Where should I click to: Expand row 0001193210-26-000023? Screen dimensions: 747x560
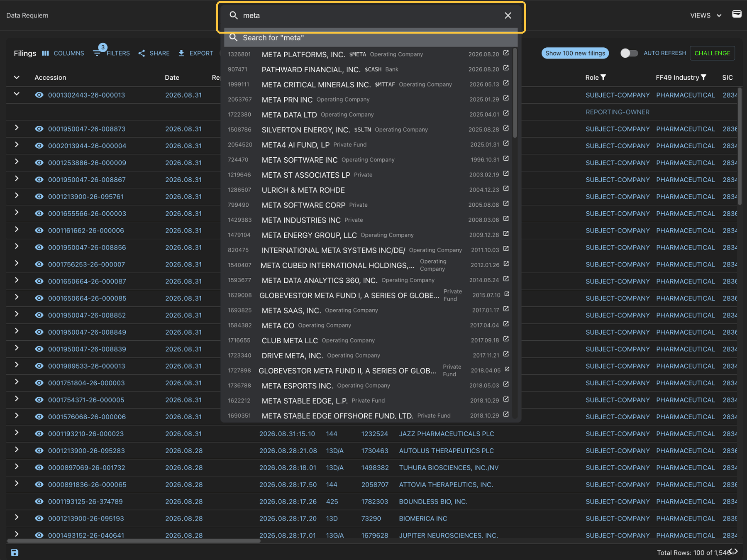(17, 433)
